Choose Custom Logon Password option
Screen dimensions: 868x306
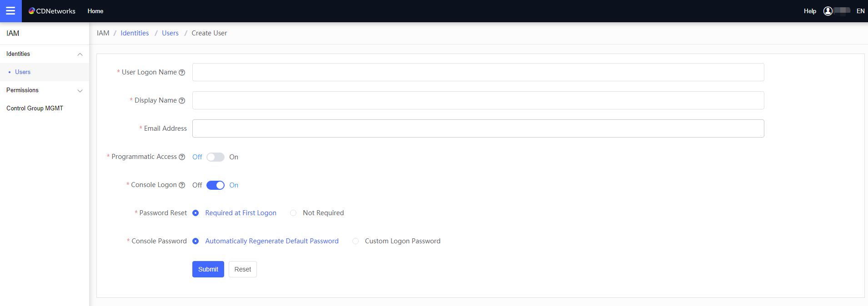click(x=356, y=241)
